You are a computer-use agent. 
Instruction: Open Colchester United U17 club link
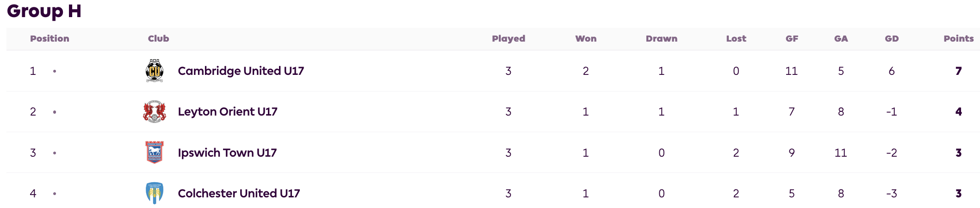[239, 193]
